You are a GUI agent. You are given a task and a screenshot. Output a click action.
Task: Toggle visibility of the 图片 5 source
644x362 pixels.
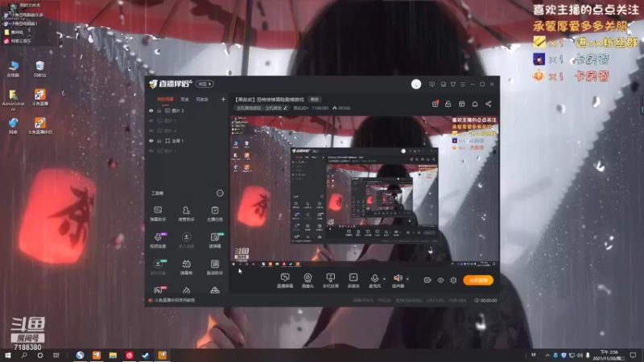[151, 121]
